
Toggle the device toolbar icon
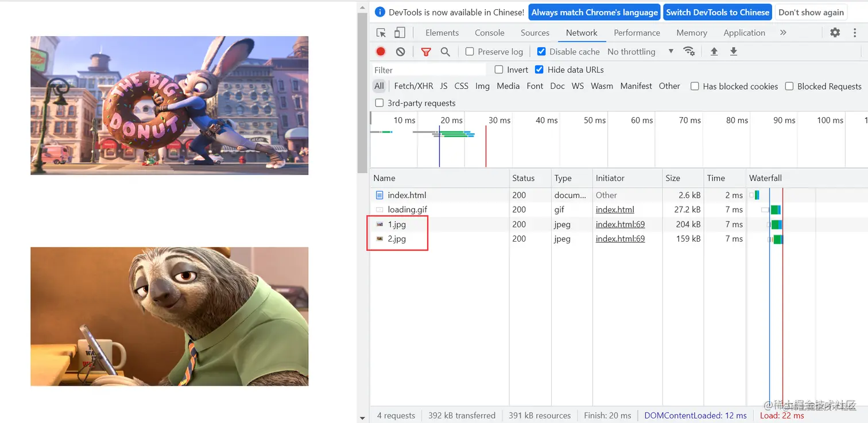coord(400,33)
